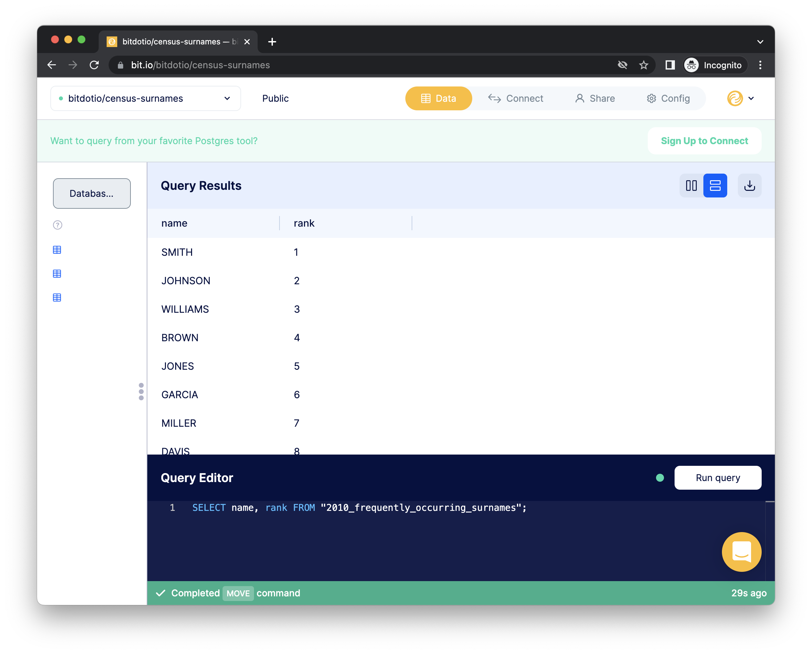Screen dimensions: 812x654
Task: Open the first table icon in sidebar
Action: point(57,250)
